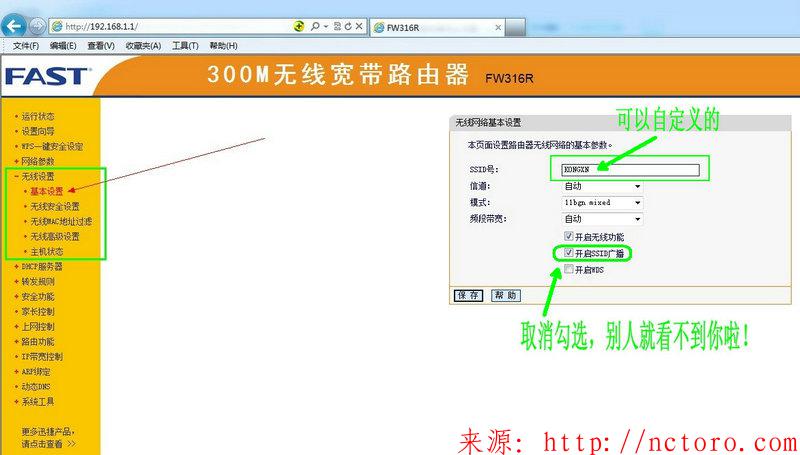800x455 pixels.
Task: Open a new blank tab beside FW316R
Action: click(515, 28)
